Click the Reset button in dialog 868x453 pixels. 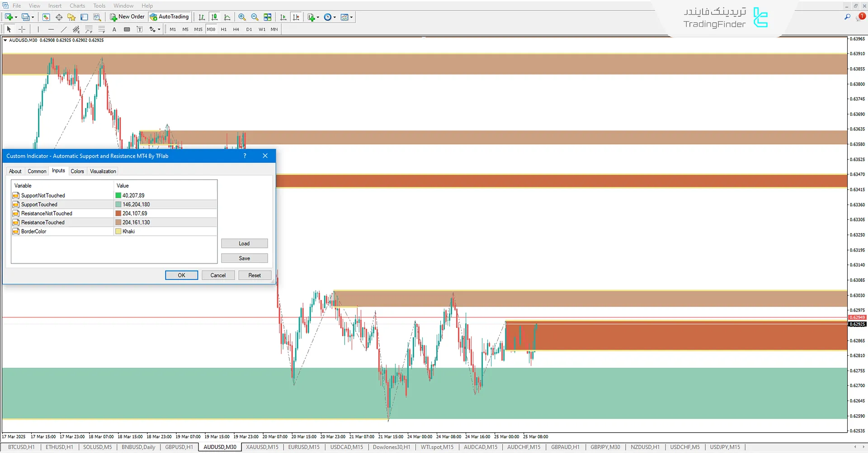pyautogui.click(x=254, y=275)
